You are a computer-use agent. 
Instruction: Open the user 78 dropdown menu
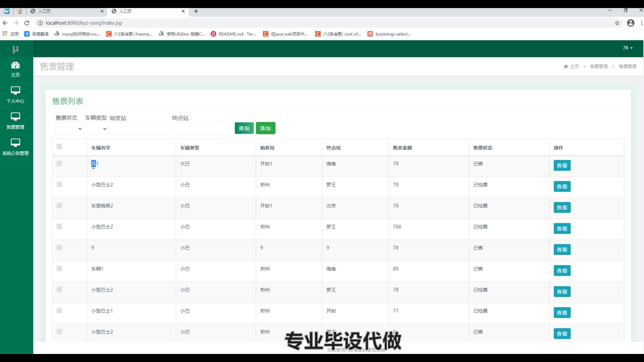[628, 48]
